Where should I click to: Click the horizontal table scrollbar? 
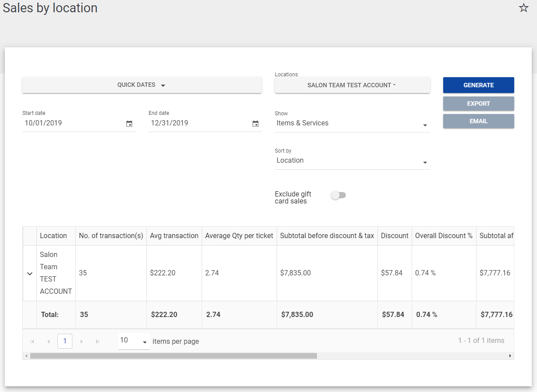tap(173, 356)
